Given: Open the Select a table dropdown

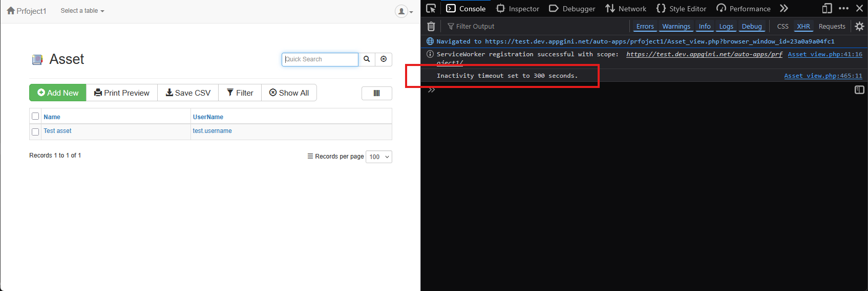Looking at the screenshot, I should [82, 11].
